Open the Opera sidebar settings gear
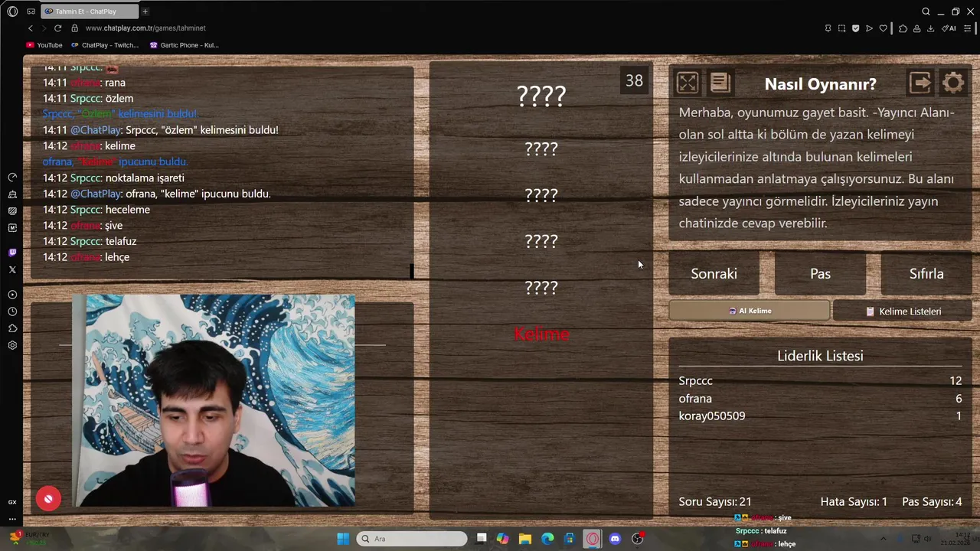 (x=12, y=345)
